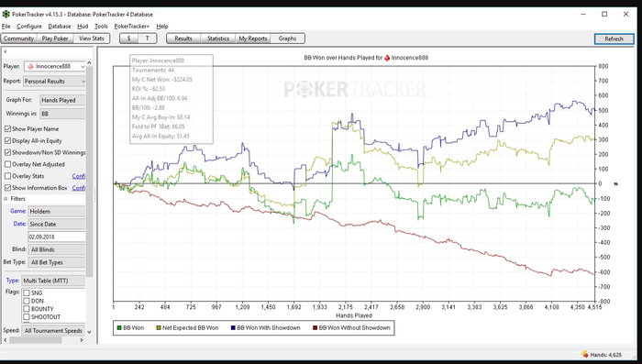Click the PokerTracker app icon in title bar
Screen dimensions: 642x364
pyautogui.click(x=6, y=14)
